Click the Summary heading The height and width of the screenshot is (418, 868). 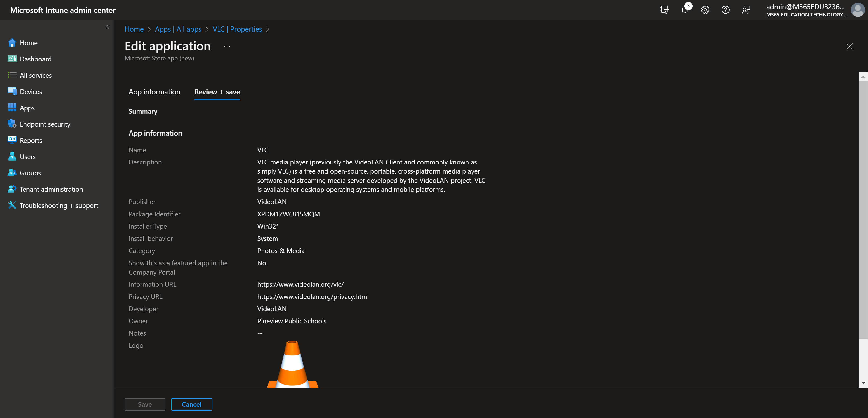[143, 111]
